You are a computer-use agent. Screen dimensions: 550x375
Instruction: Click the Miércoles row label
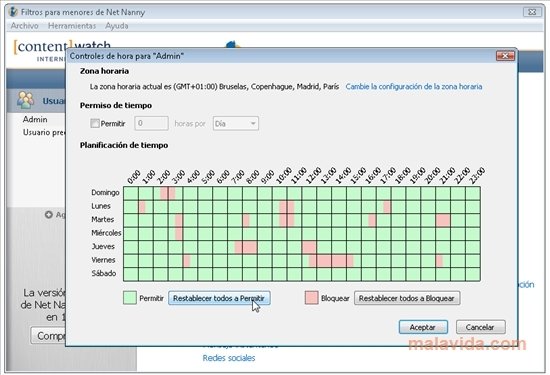[106, 233]
